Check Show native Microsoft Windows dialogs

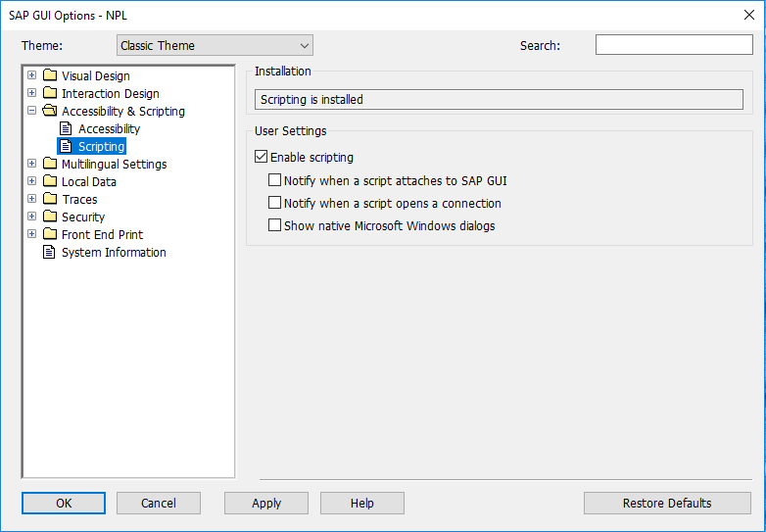pos(274,225)
